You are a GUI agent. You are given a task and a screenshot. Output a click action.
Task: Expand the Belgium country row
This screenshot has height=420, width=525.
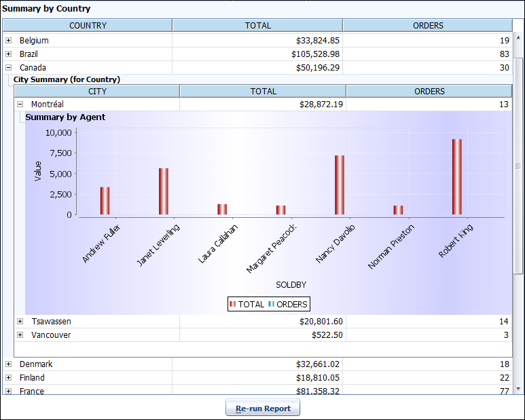[8, 41]
